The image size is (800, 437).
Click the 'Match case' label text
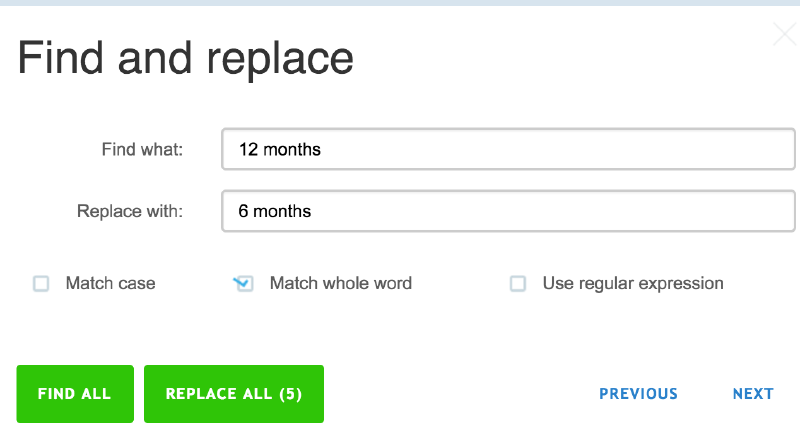pos(110,283)
